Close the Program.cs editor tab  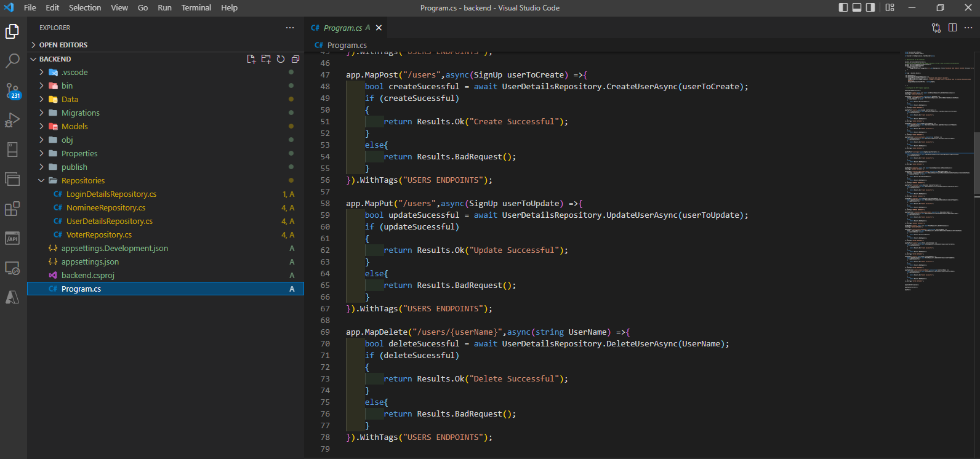pos(379,28)
